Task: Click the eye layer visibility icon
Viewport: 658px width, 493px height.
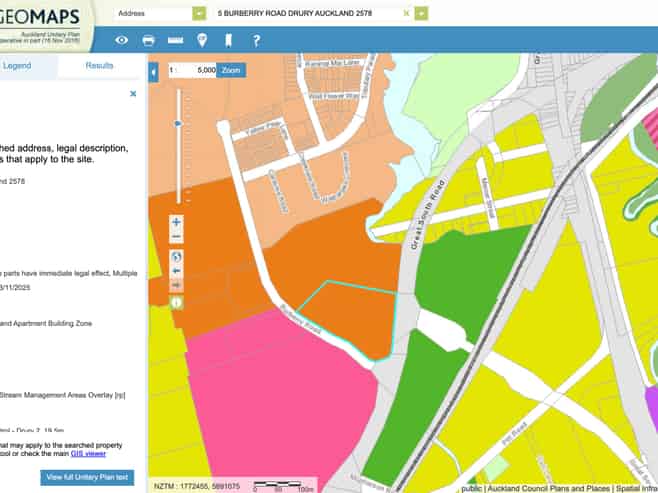Action: [x=121, y=41]
